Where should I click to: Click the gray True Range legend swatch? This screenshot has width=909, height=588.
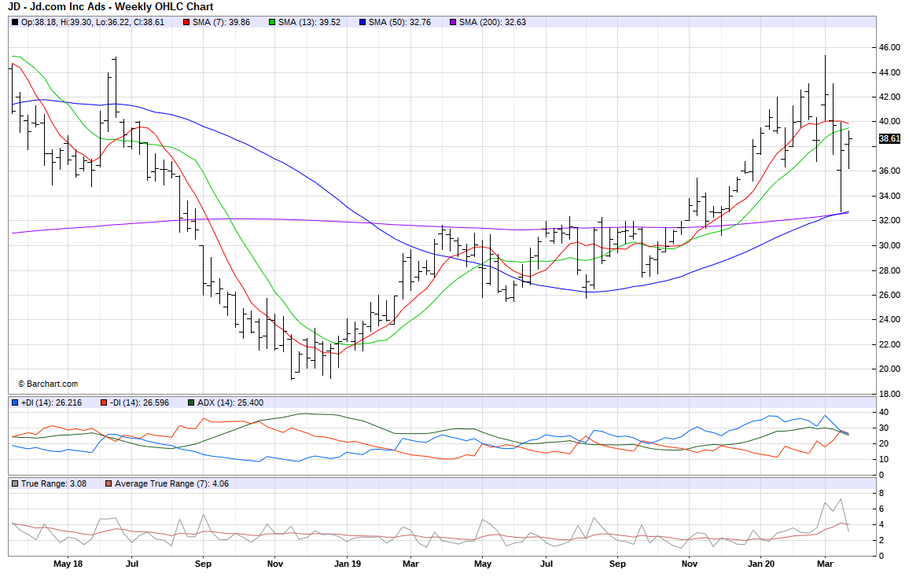14,483
